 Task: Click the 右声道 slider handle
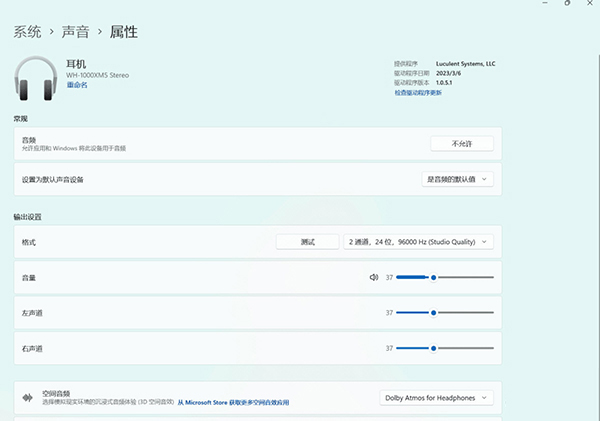click(433, 348)
